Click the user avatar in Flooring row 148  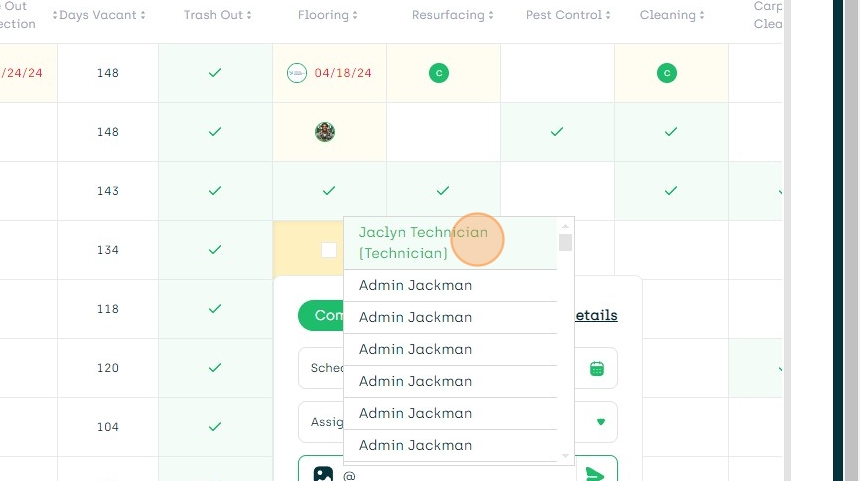point(325,132)
